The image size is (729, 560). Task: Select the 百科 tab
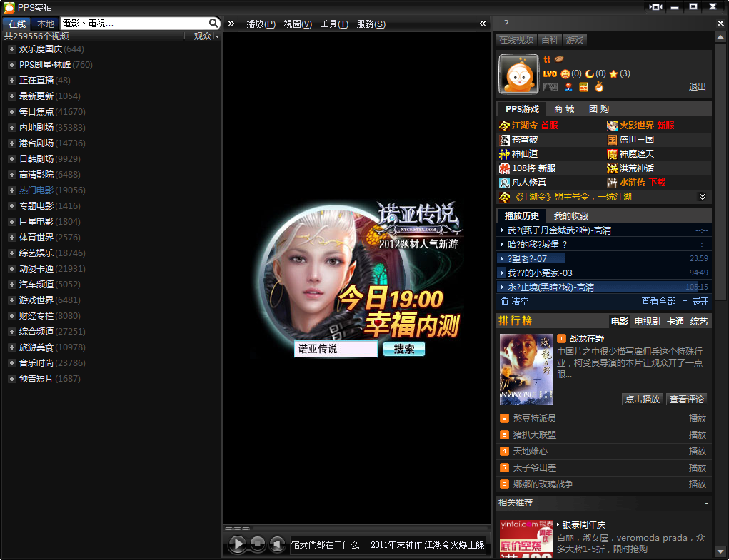coord(550,40)
